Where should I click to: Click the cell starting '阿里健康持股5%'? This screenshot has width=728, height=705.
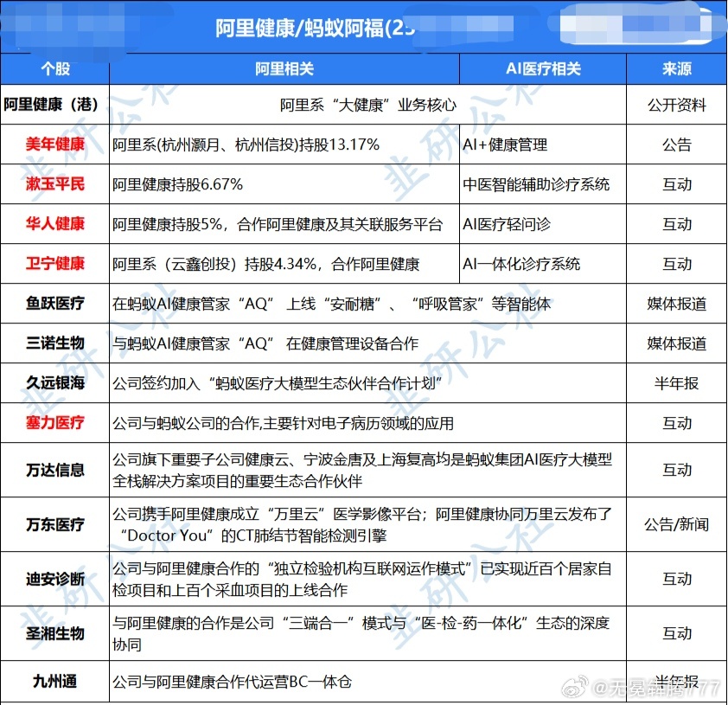tap(284, 224)
